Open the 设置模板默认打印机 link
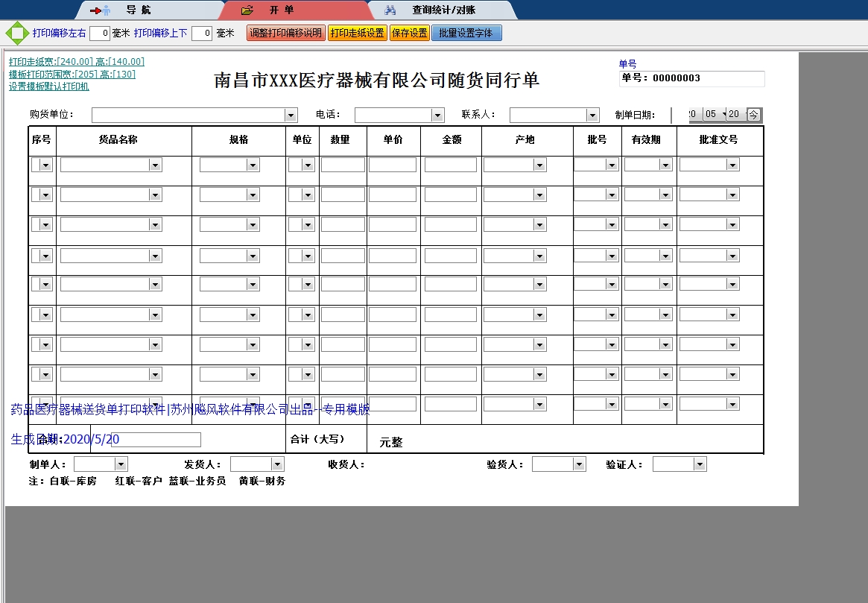Viewport: 868px width, 603px height. click(48, 86)
